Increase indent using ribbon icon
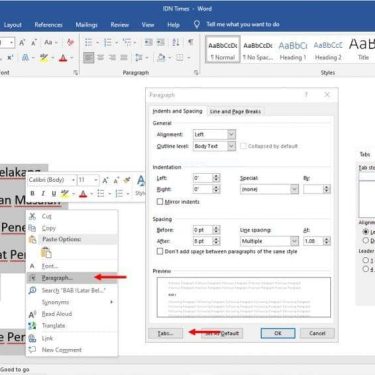This screenshot has width=375, height=375. tap(161, 42)
